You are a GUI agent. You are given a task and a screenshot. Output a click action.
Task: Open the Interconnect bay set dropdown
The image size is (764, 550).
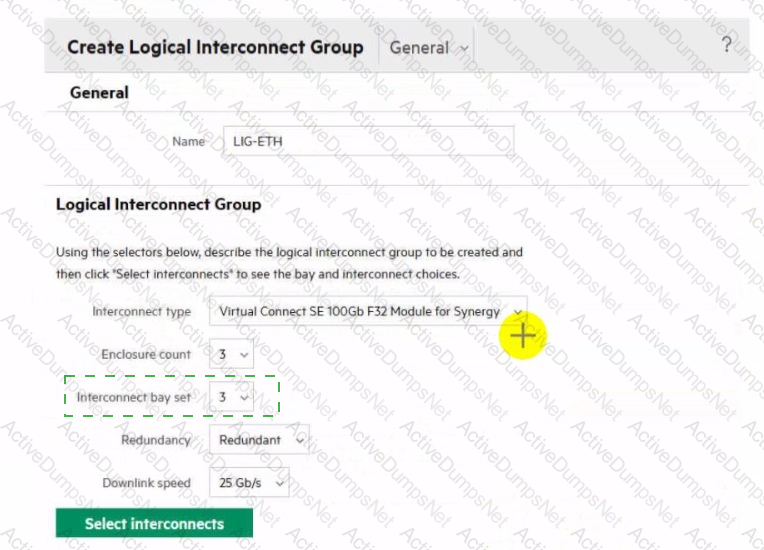231,397
